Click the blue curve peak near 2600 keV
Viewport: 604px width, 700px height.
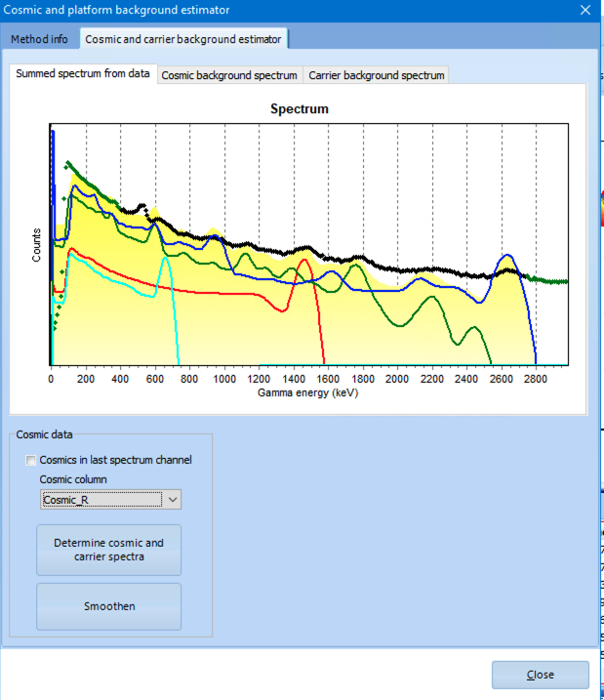(x=505, y=256)
